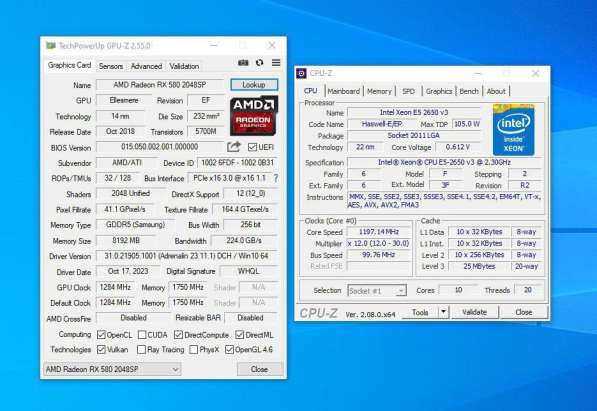
Task: Click the CPU-Z Close button
Action: 524,312
